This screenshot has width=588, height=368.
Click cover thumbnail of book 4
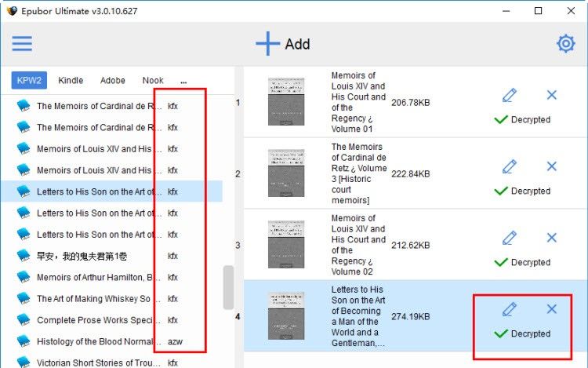pos(286,316)
